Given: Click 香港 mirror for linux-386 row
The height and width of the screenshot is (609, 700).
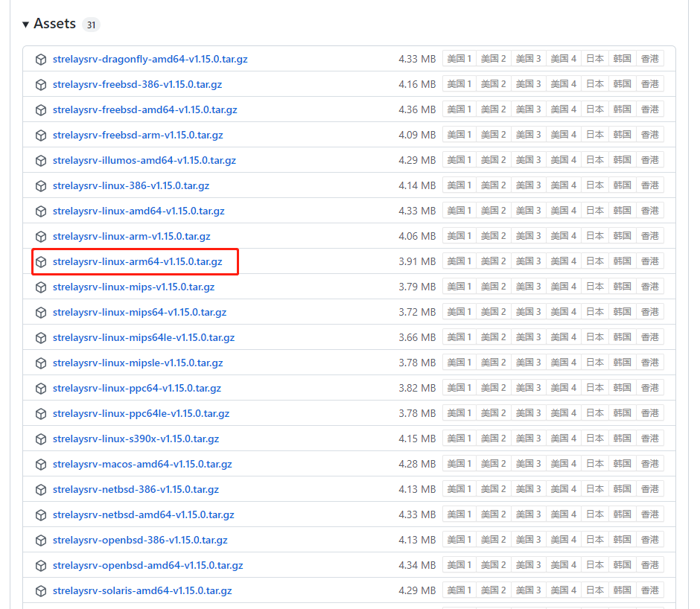Looking at the screenshot, I should (649, 185).
